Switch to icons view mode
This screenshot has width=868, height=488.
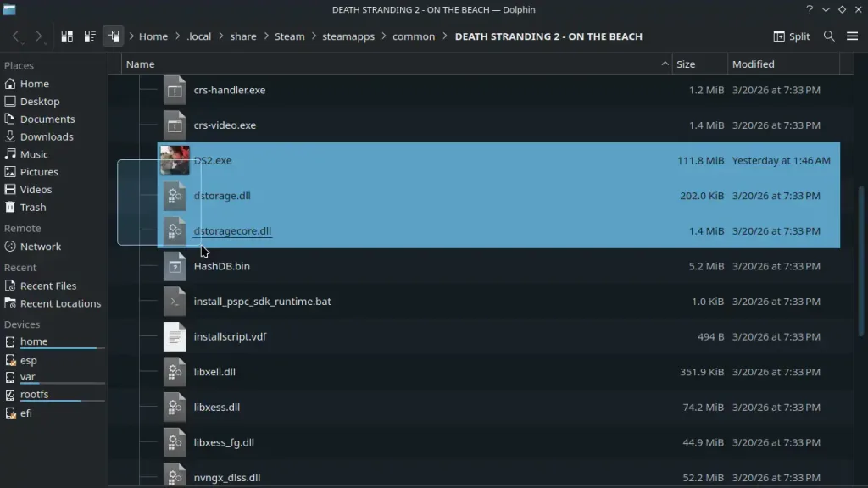click(x=66, y=36)
